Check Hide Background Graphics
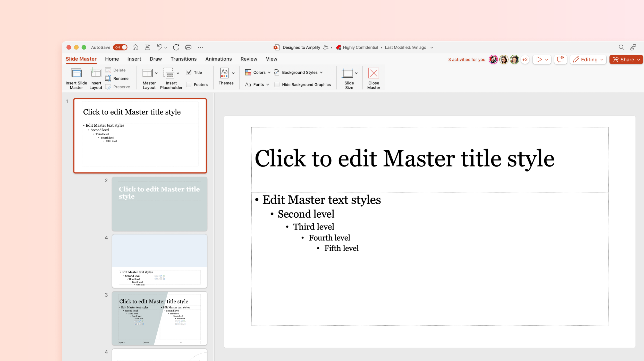644x361 pixels. [277, 84]
